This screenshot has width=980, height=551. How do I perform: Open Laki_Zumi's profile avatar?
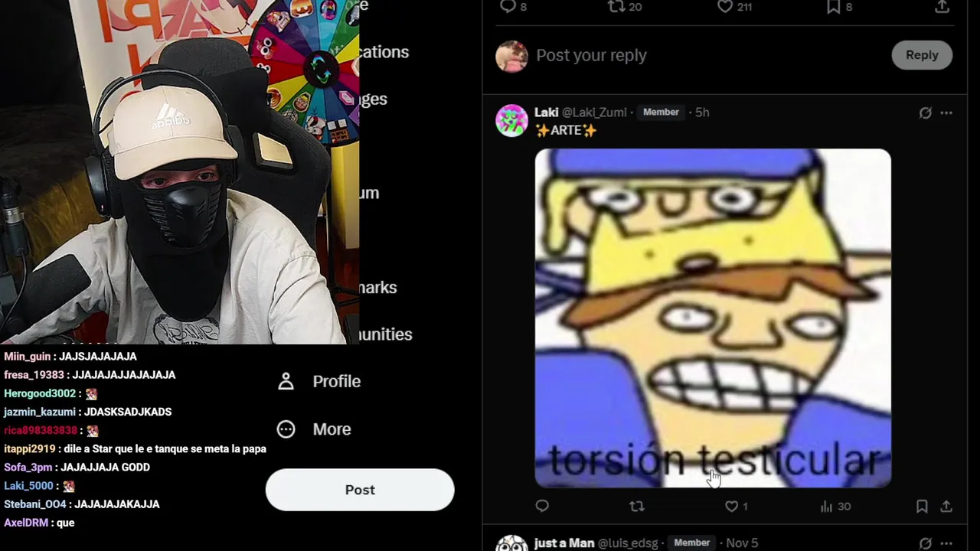pyautogui.click(x=511, y=121)
